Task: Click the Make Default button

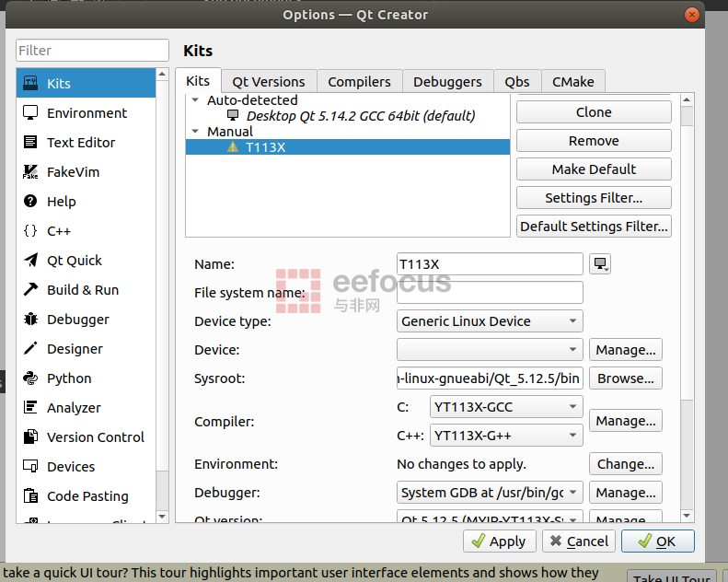Action: point(594,169)
